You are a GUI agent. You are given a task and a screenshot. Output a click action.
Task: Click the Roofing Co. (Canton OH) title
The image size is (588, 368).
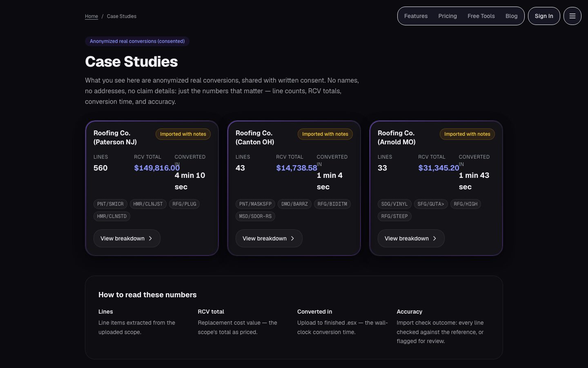[x=255, y=137]
